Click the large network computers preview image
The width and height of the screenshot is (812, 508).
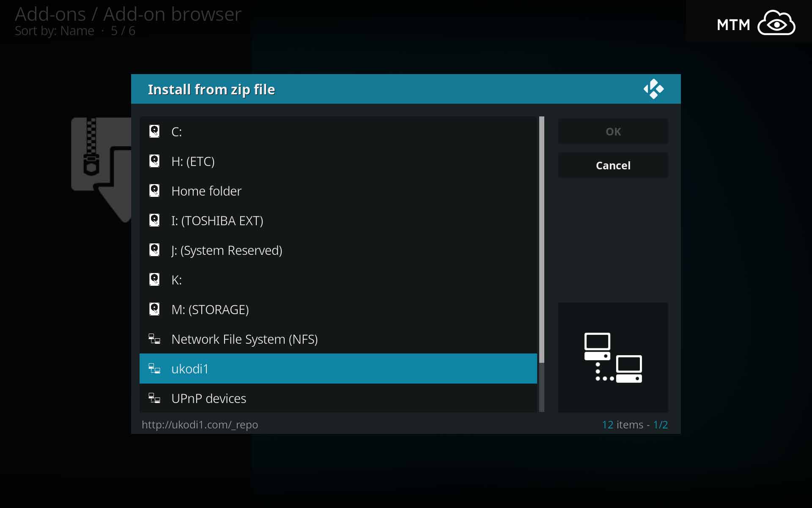tap(613, 358)
